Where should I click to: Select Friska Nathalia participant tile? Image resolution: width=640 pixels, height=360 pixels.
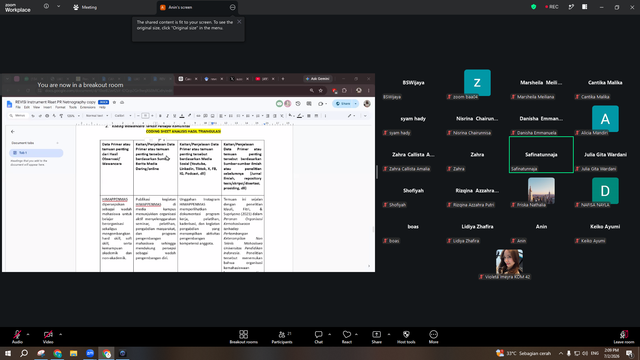pos(541,191)
